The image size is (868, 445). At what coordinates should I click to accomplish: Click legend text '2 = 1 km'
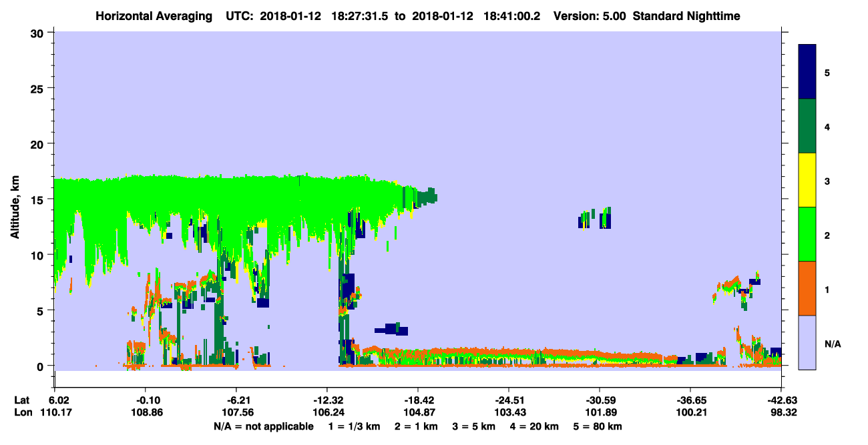click(x=417, y=426)
